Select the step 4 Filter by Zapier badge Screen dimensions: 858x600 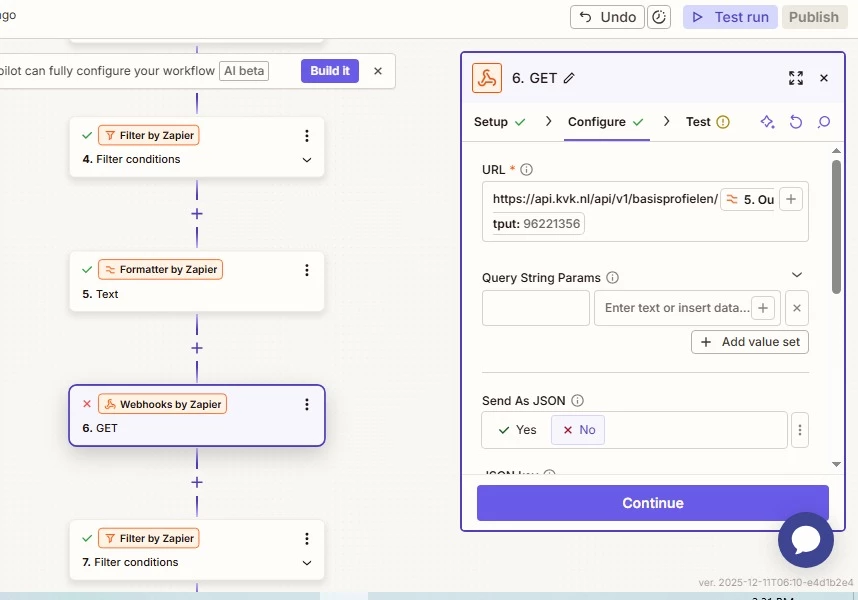[149, 135]
